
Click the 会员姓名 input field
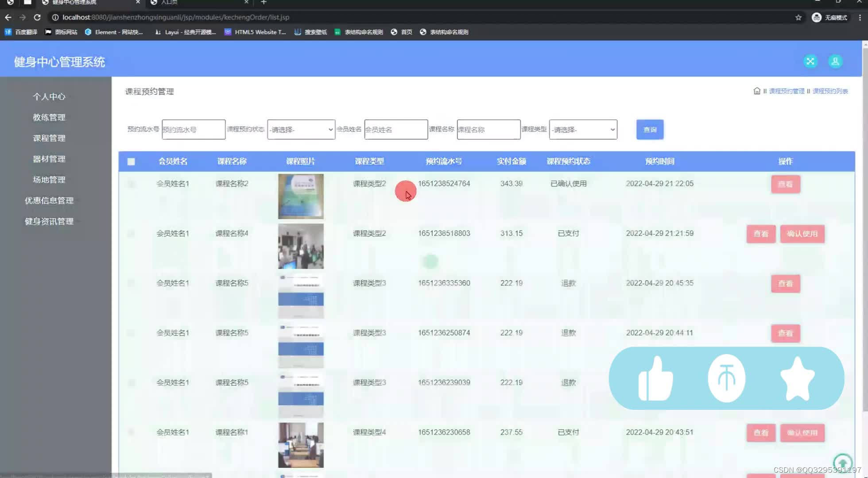pos(395,129)
